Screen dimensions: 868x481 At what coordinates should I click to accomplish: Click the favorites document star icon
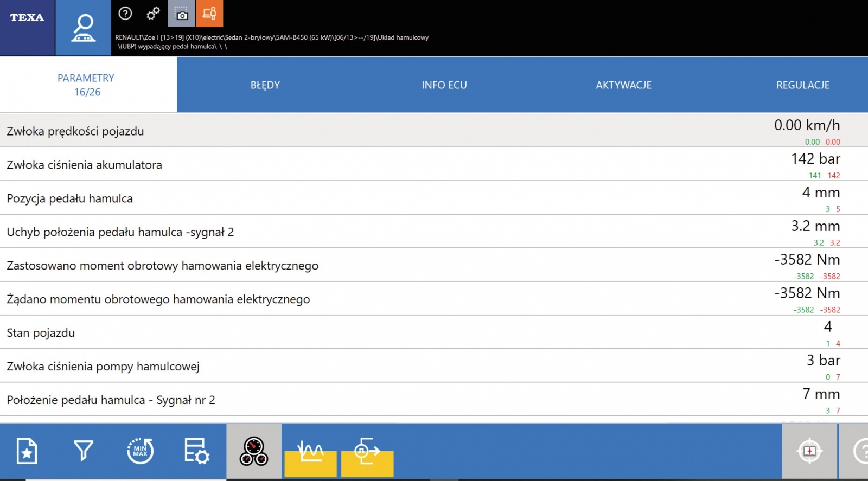(27, 451)
